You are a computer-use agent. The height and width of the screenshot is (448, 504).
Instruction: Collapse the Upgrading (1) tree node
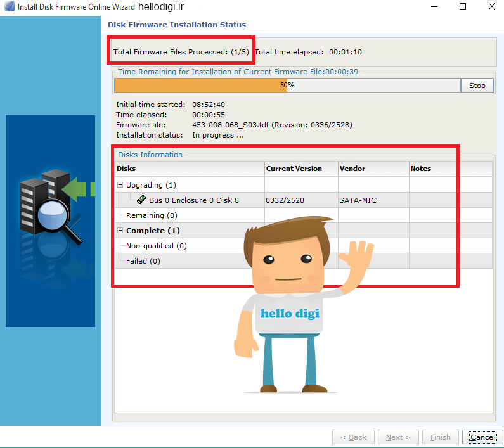point(120,185)
